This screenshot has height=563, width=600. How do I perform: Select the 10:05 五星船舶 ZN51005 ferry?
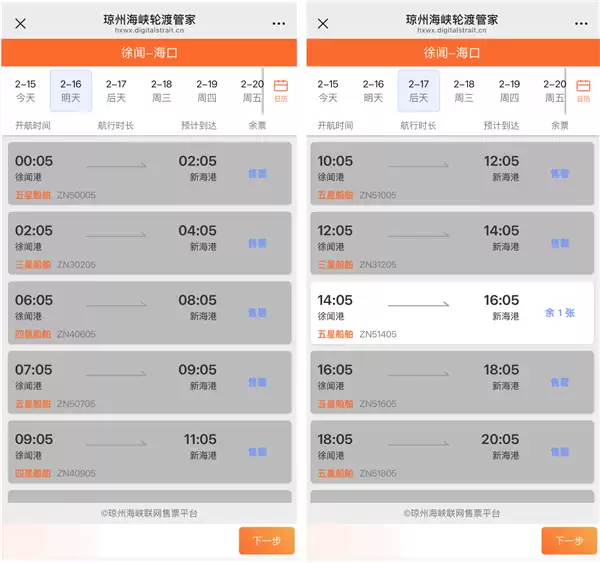point(450,174)
